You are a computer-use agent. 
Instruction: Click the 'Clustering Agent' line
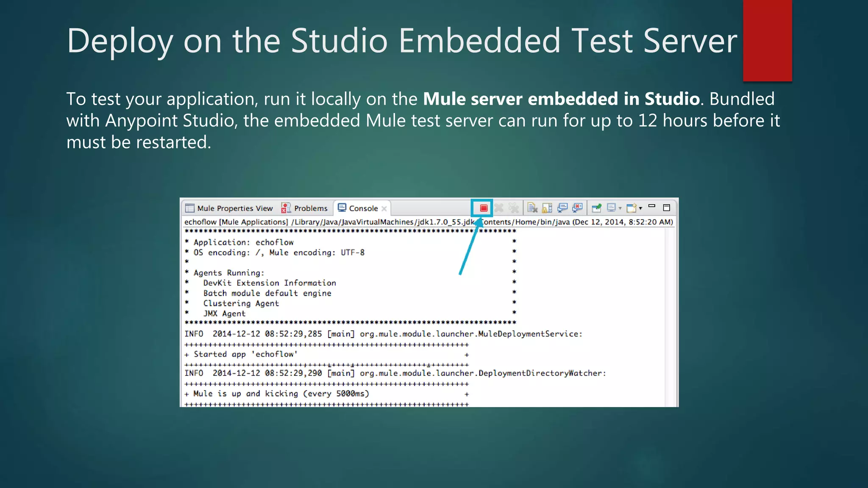tap(241, 303)
